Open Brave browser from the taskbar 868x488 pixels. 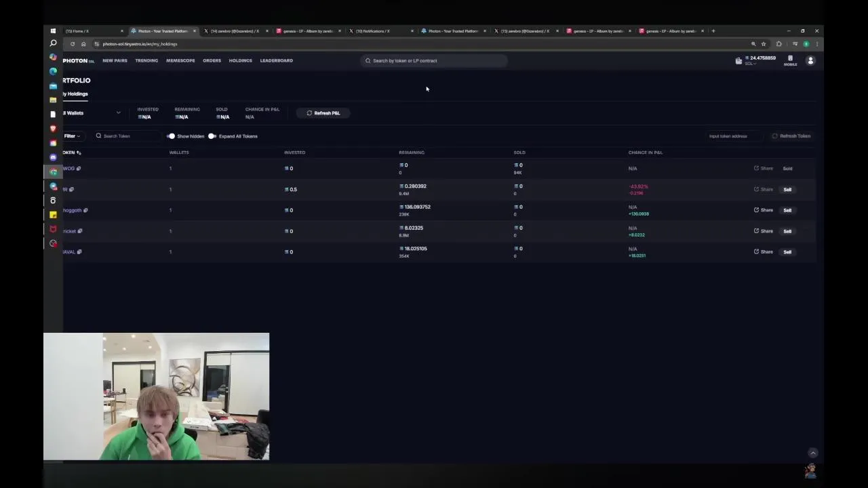tap(53, 128)
